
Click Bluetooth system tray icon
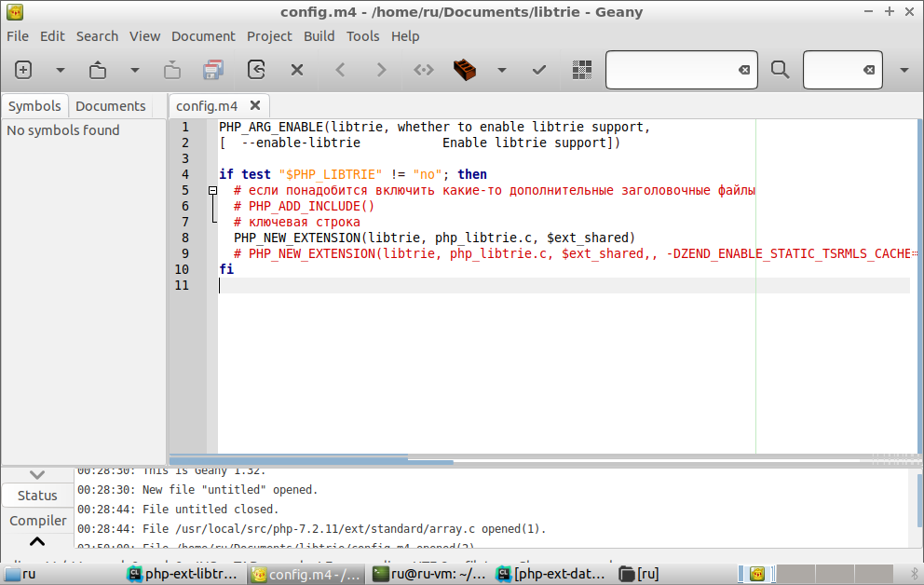pyautogui.click(x=915, y=574)
